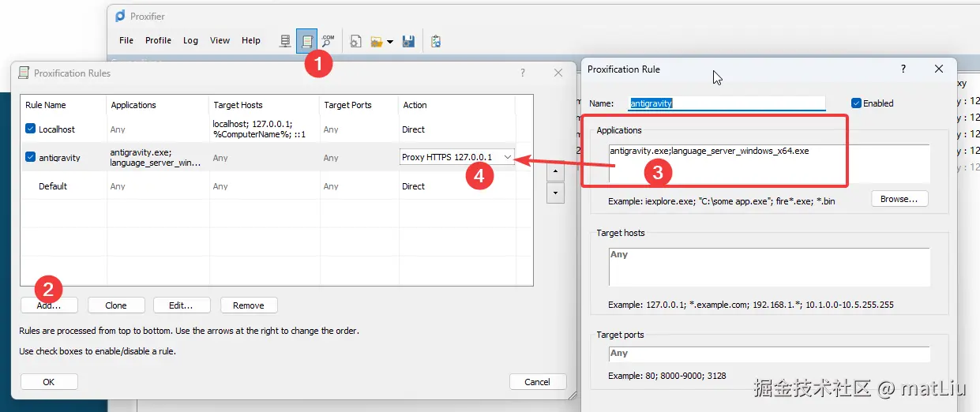This screenshot has width=980, height=412.
Task: Click the Save Profile floppy disk icon
Action: (409, 41)
